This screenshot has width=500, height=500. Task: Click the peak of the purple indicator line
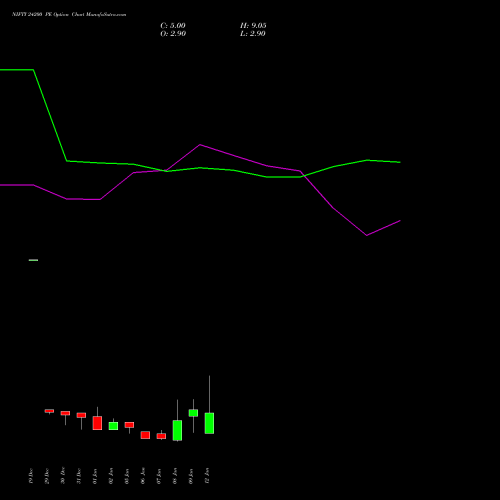(200, 145)
